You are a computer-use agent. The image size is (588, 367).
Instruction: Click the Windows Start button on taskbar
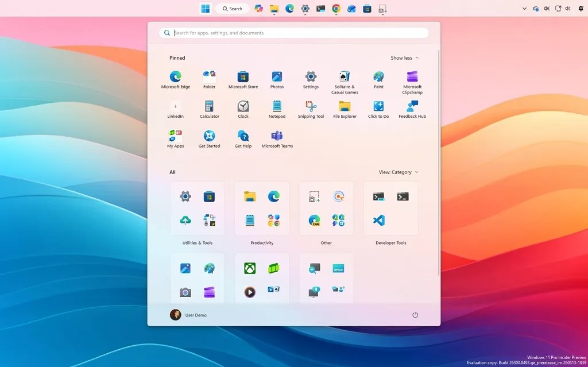click(206, 9)
